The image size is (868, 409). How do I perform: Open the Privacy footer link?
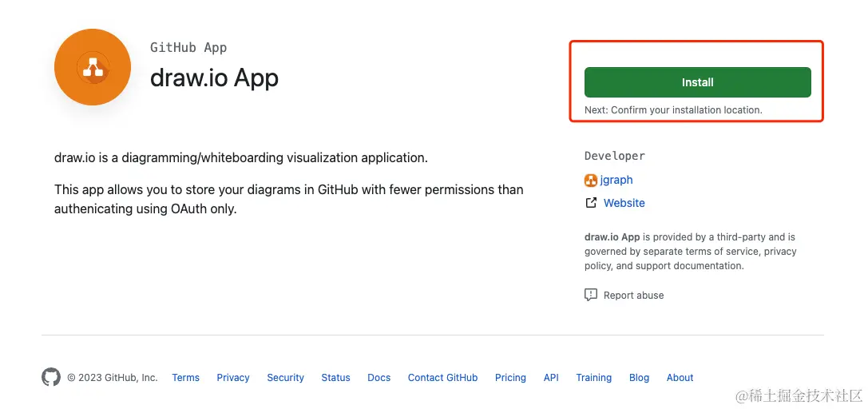[x=233, y=378]
